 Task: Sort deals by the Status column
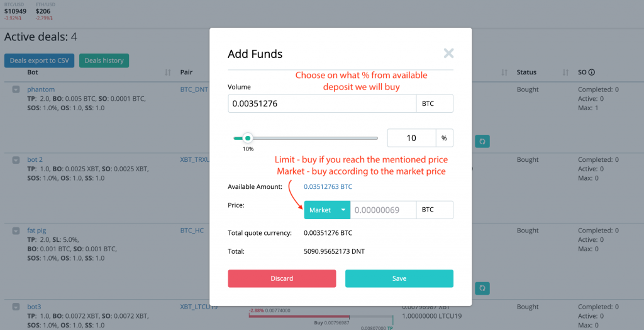pyautogui.click(x=566, y=73)
